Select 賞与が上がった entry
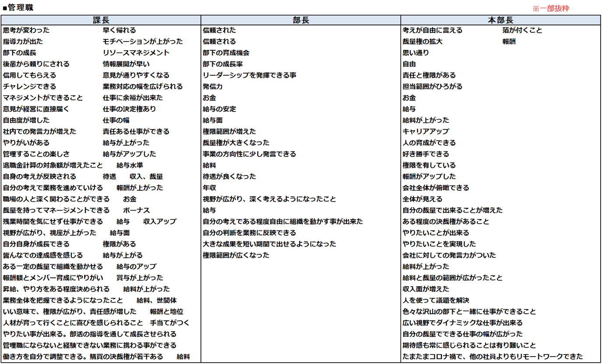This screenshot has width=602, height=364. 140,278
